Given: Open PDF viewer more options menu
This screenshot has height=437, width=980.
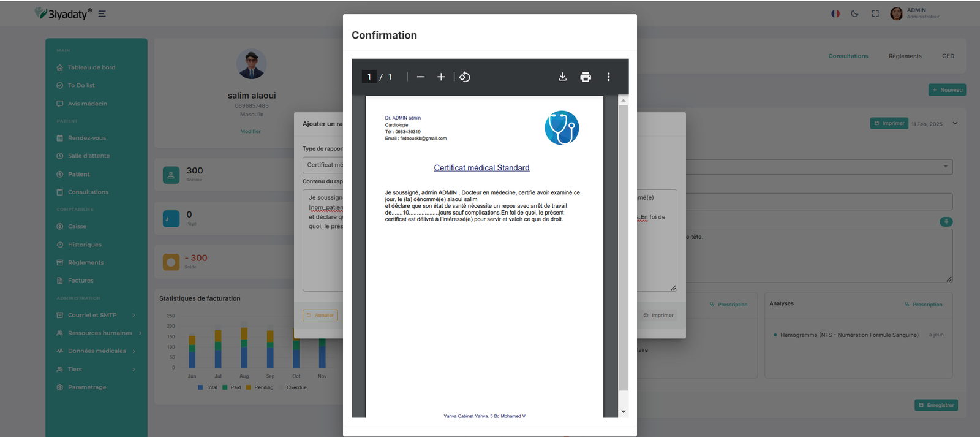Looking at the screenshot, I should pyautogui.click(x=608, y=77).
